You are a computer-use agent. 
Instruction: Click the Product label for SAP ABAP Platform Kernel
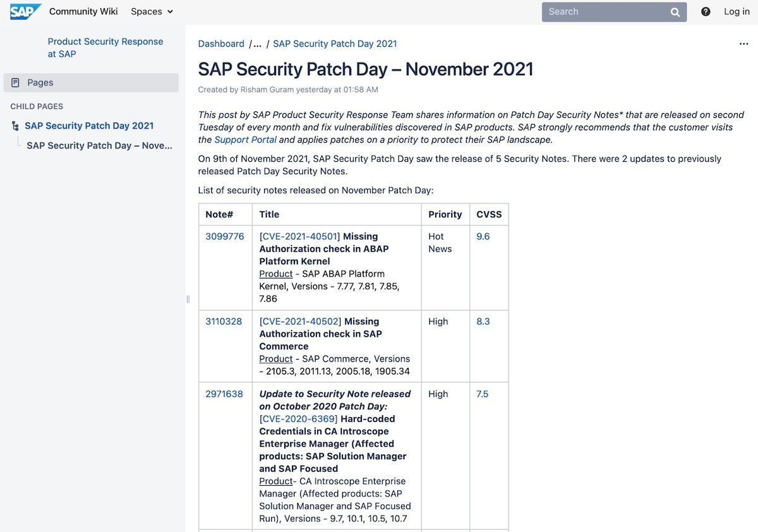276,274
